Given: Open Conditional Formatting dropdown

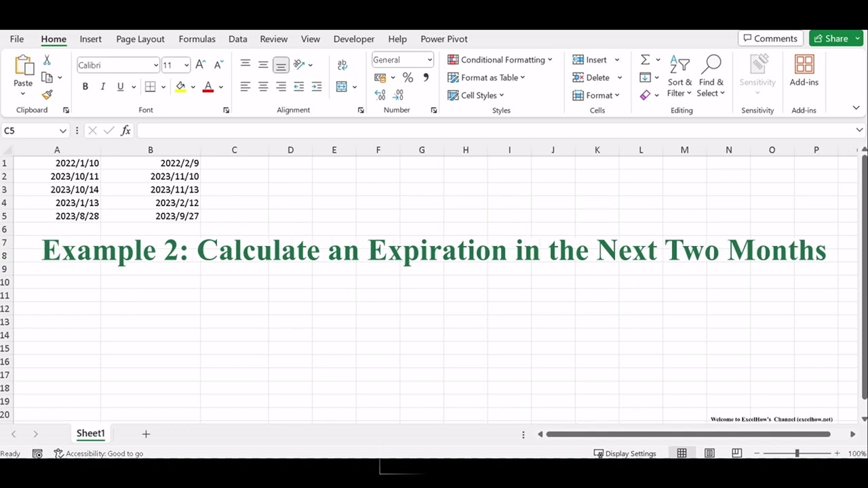Looking at the screenshot, I should coord(500,60).
